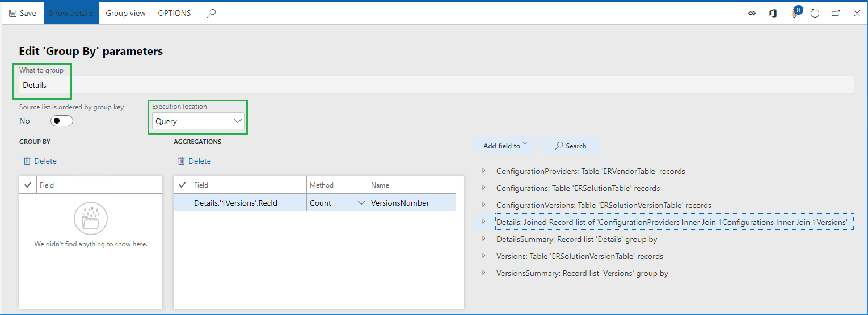Click the refresh page icon
868x315 pixels.
pyautogui.click(x=815, y=13)
